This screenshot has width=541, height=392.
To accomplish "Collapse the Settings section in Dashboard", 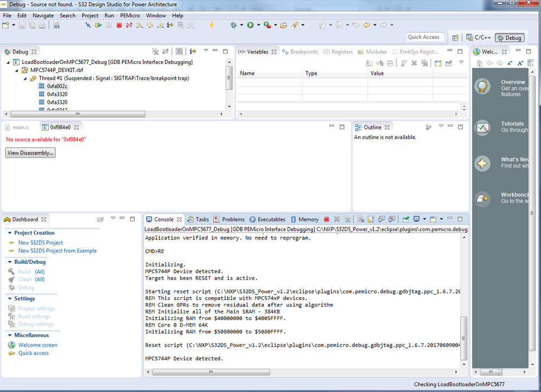I will (10, 298).
